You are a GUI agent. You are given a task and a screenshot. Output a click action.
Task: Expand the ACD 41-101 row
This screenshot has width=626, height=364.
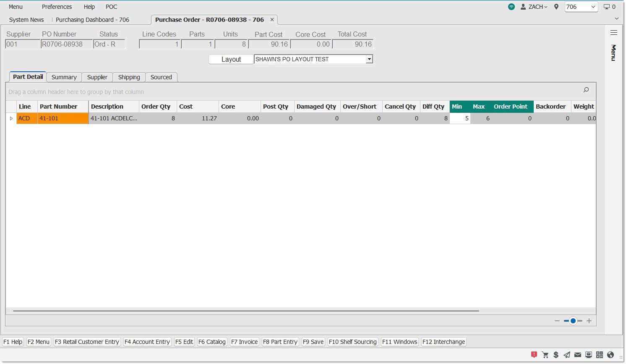pyautogui.click(x=11, y=119)
